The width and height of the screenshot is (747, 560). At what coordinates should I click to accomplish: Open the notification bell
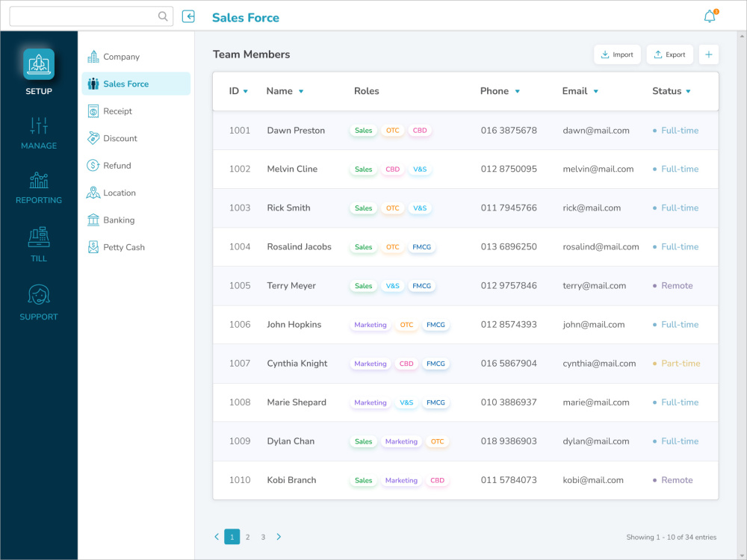[708, 15]
